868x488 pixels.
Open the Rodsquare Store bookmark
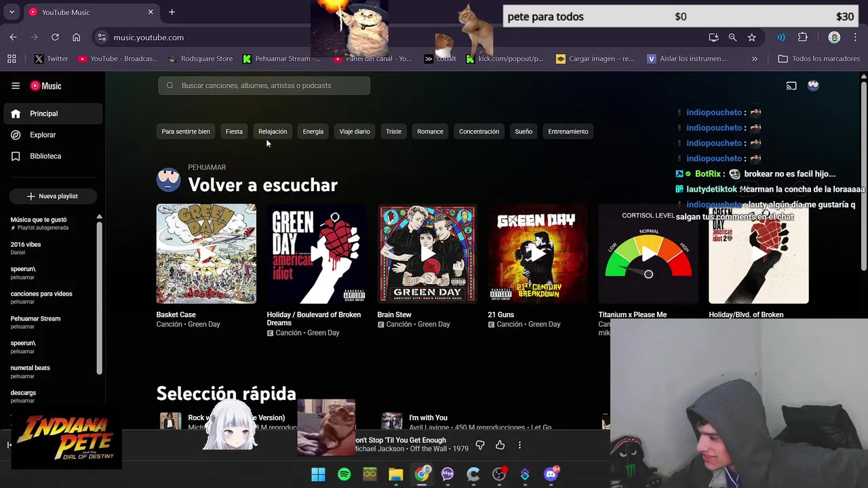coord(201,59)
